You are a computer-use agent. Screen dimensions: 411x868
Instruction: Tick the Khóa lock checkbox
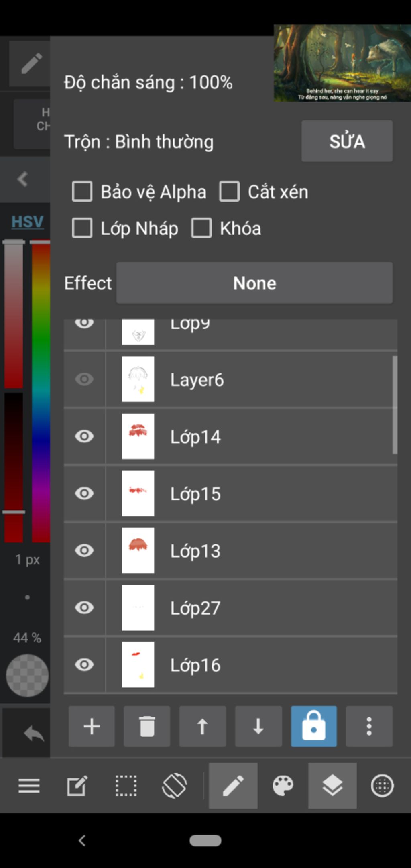[x=201, y=228]
